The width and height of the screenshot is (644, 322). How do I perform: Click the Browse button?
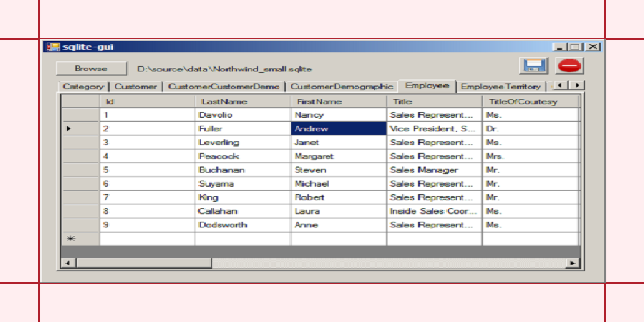point(92,68)
